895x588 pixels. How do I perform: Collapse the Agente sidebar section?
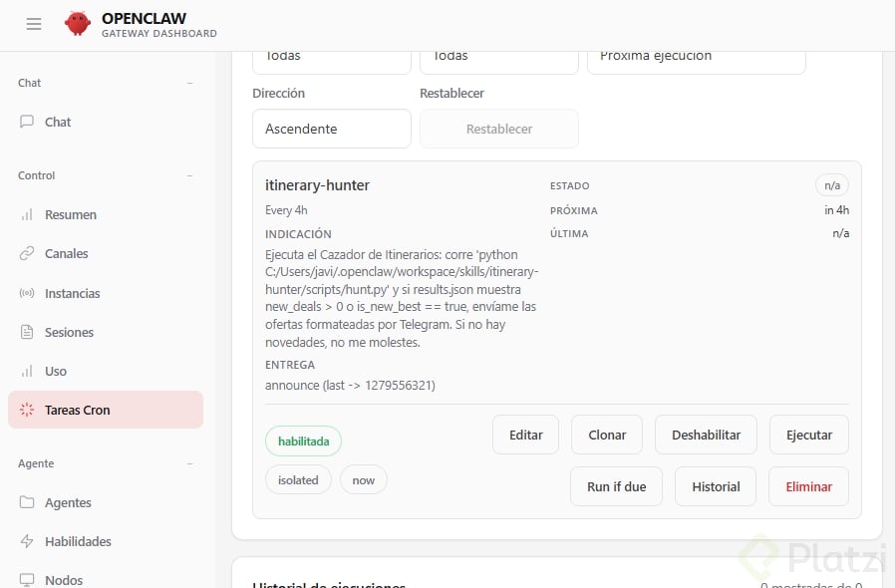tap(189, 463)
